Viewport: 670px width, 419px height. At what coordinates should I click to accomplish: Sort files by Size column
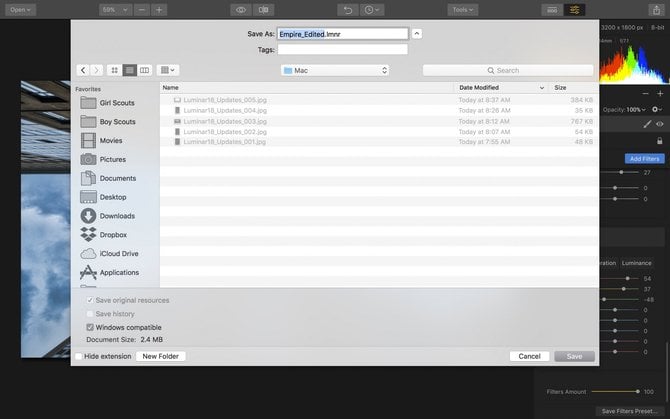tap(573, 88)
